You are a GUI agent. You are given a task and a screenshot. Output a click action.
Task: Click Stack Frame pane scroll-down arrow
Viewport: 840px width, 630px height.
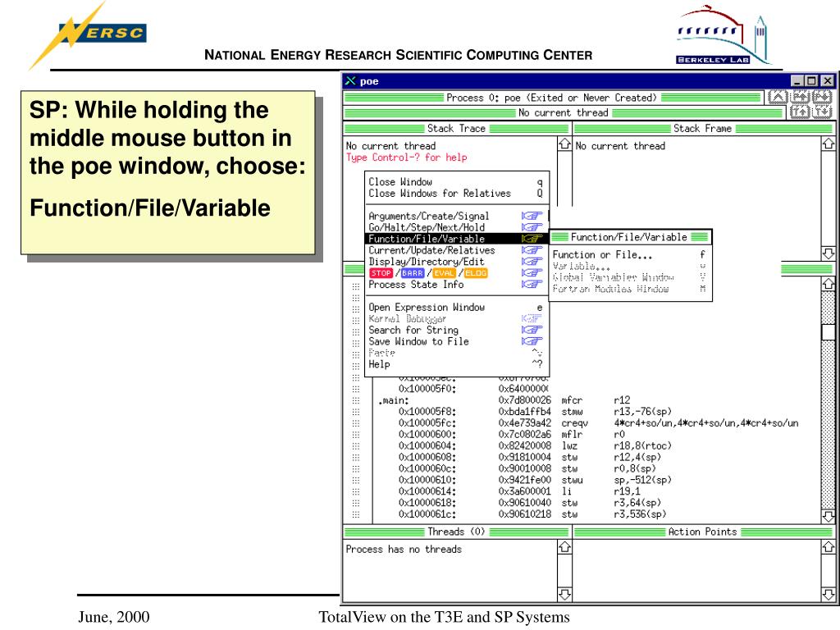[x=828, y=253]
